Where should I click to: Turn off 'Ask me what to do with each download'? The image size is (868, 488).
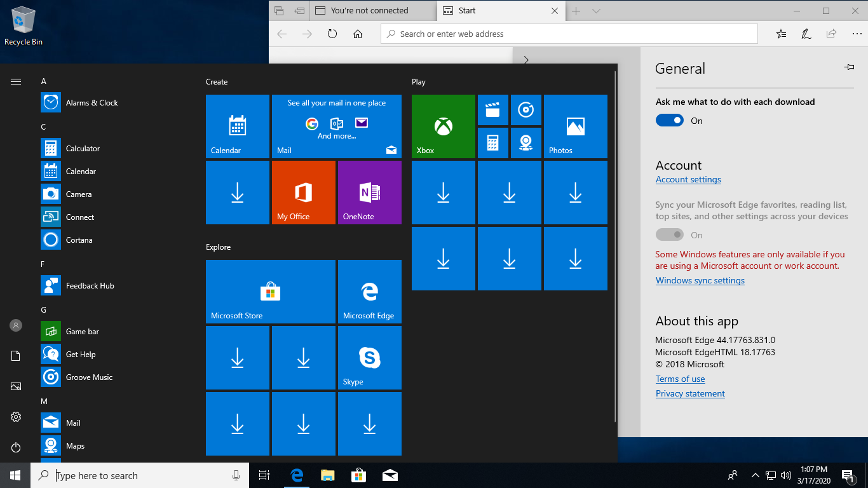(670, 121)
